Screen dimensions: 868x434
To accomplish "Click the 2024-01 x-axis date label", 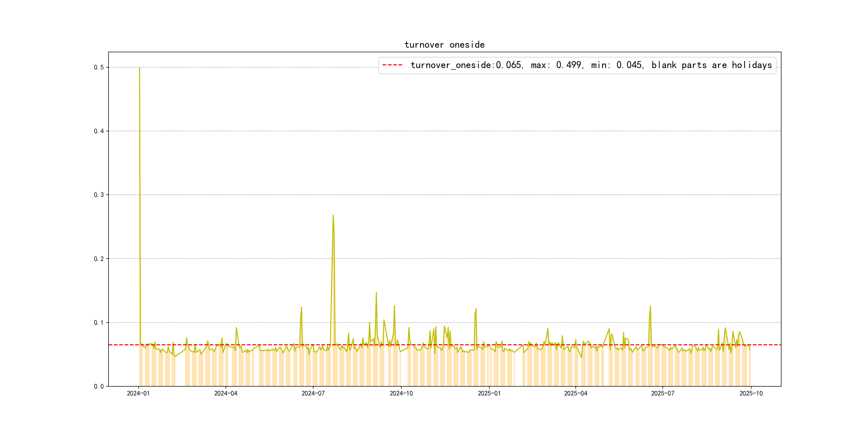I will 138,394.
